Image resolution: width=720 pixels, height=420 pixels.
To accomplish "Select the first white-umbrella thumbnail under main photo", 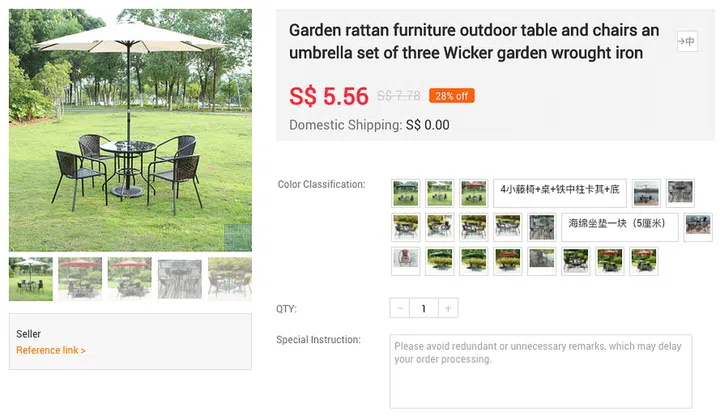I will (31, 279).
